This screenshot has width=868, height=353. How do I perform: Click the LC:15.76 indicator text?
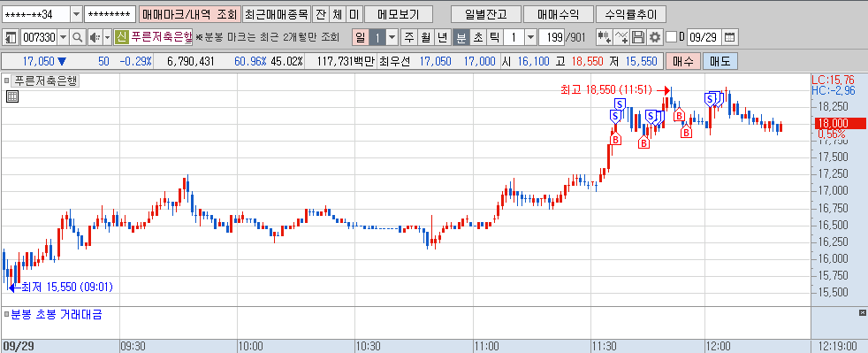tap(834, 81)
